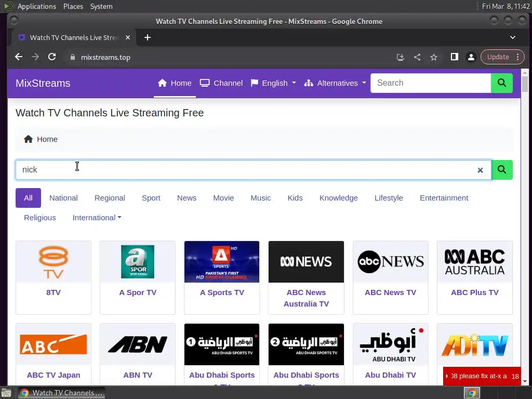532x399 pixels.
Task: Open the Channel navbar item
Action: [221, 83]
